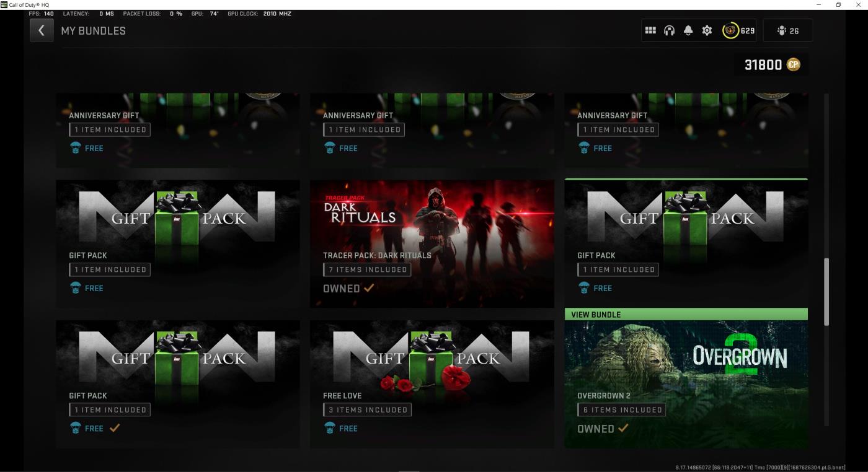Screen dimensions: 868x472
Task: Open the Tracer Pack: Dark Rituals bundle card
Action: [432, 243]
